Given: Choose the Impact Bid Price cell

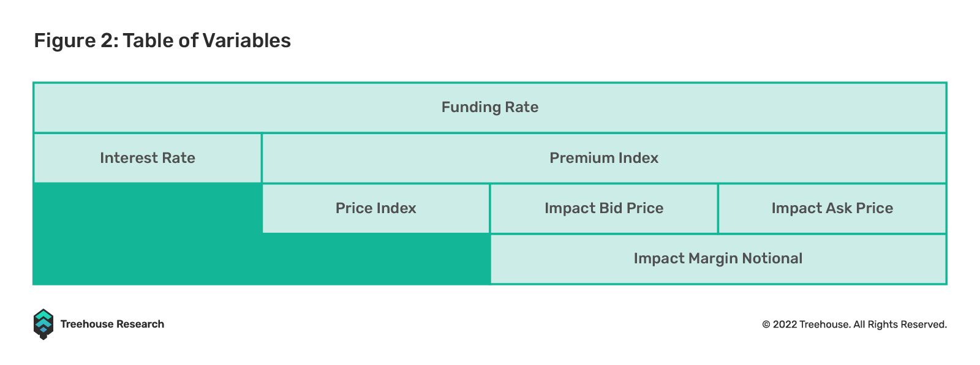Looking at the screenshot, I should [x=604, y=208].
